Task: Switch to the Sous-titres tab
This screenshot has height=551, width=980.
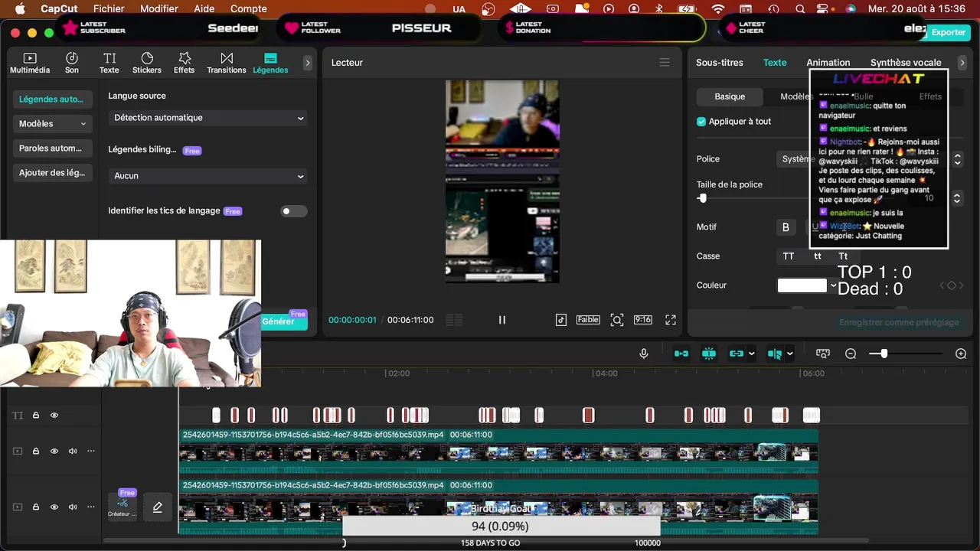Action: pos(720,63)
